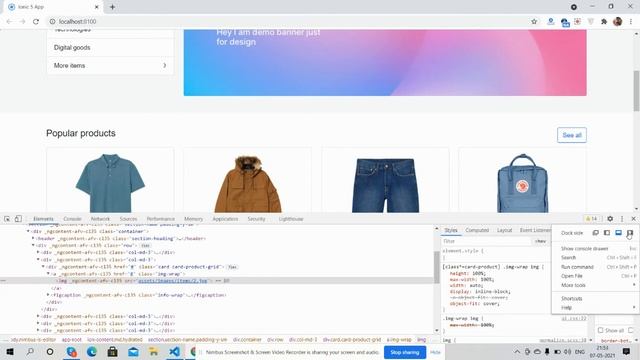The height and width of the screenshot is (360, 640).
Task: Click the See all button
Action: 572,135
